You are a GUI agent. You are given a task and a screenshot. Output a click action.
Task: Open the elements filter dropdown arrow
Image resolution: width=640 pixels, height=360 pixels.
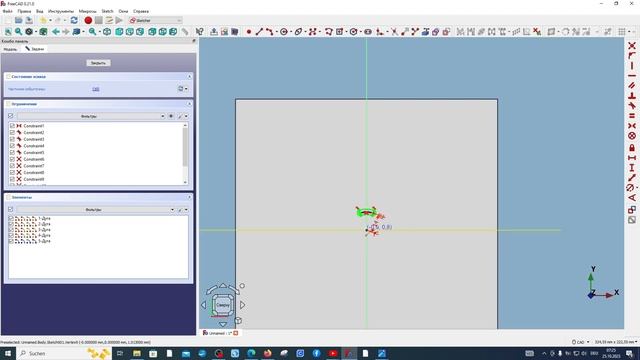point(172,210)
